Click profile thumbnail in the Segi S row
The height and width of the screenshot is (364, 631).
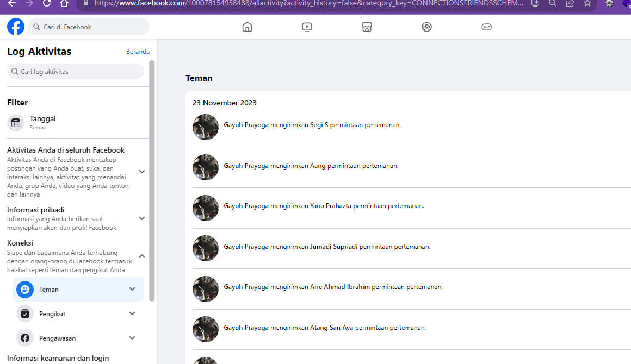205,127
